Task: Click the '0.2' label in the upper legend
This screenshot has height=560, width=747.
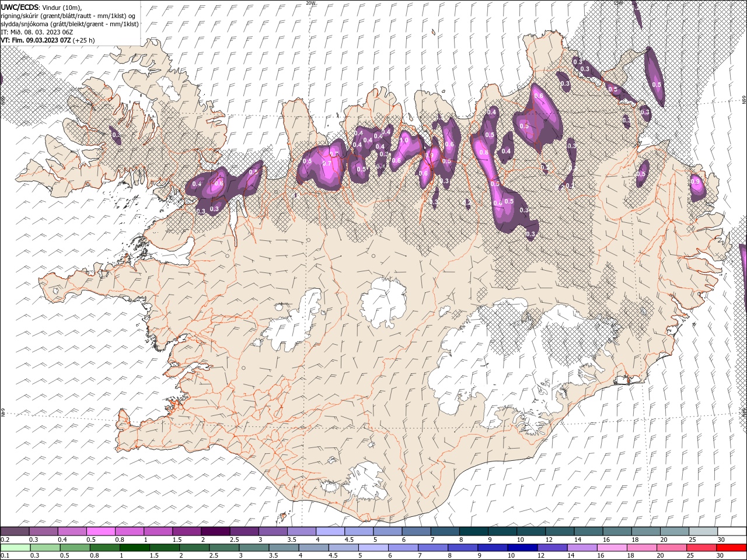Action: (x=5, y=540)
